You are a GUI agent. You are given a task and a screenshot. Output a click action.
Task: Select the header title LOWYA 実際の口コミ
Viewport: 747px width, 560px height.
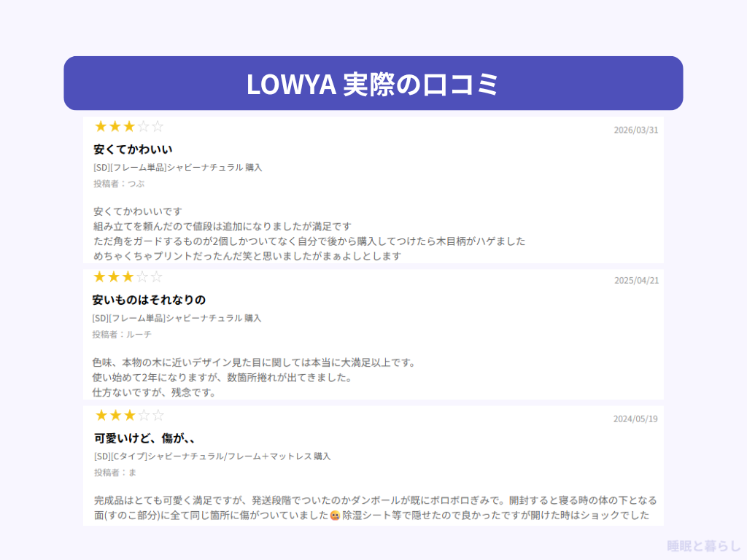tap(373, 85)
